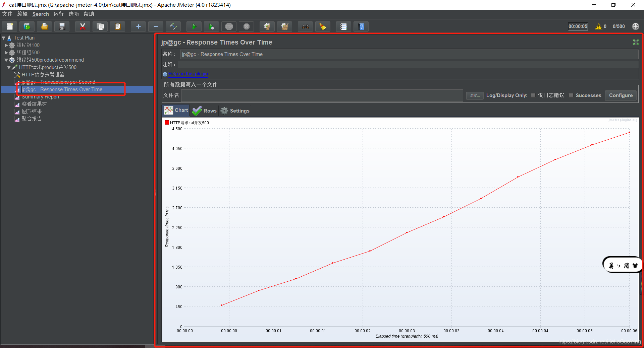Click the Stop test icon
Image resolution: width=644 pixels, height=348 pixels.
229,26
